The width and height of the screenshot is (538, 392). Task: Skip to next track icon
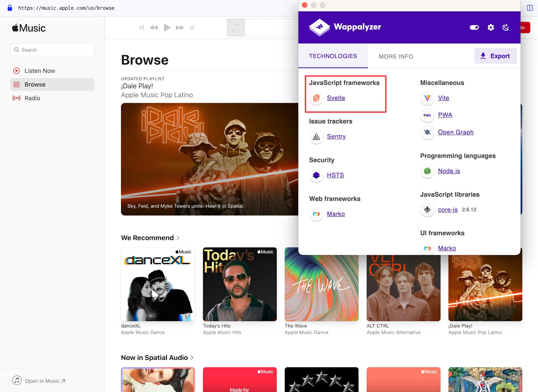point(180,28)
